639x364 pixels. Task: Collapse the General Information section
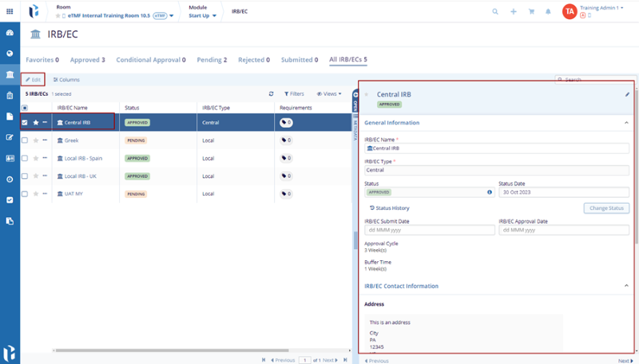tap(626, 123)
